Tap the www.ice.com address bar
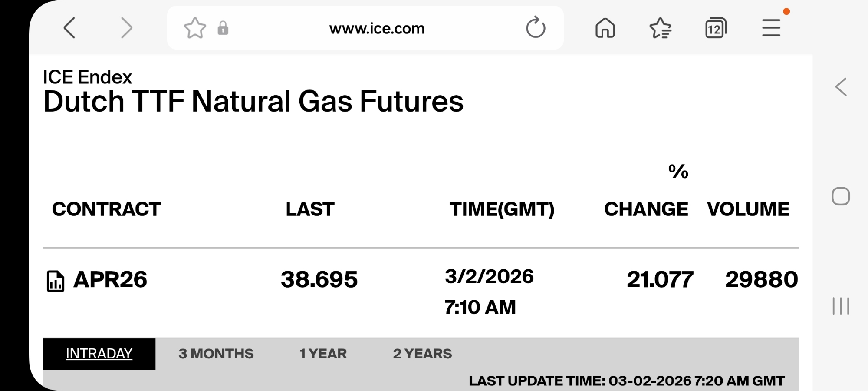 tap(377, 28)
